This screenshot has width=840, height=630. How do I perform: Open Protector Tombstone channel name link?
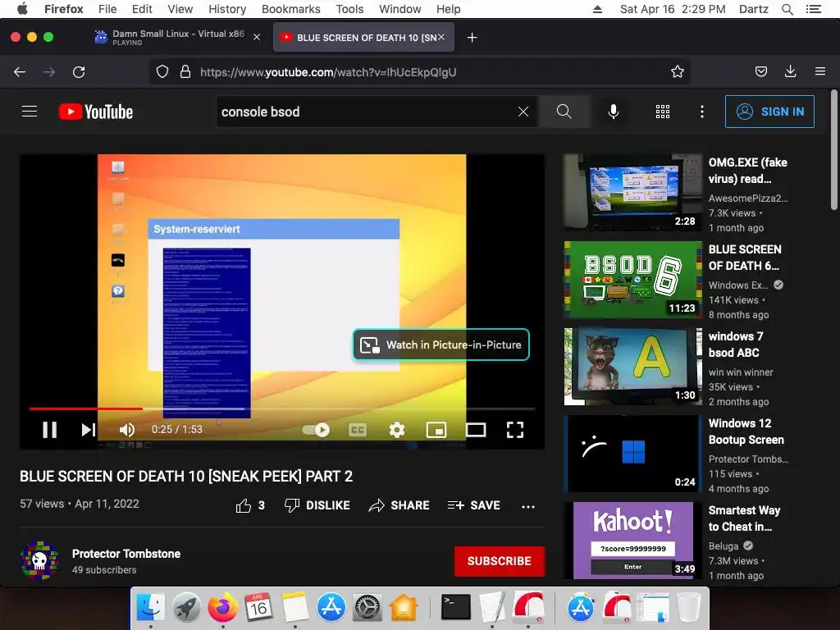126,554
